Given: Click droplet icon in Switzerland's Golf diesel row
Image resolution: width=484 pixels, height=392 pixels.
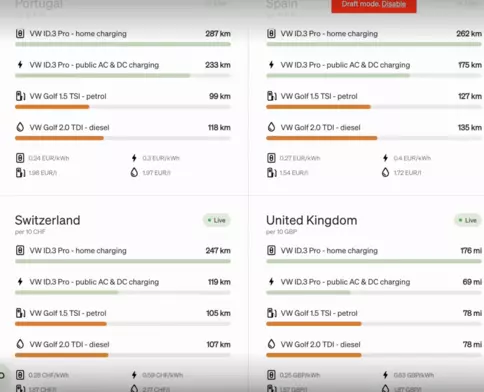Looking at the screenshot, I should pyautogui.click(x=20, y=344).
